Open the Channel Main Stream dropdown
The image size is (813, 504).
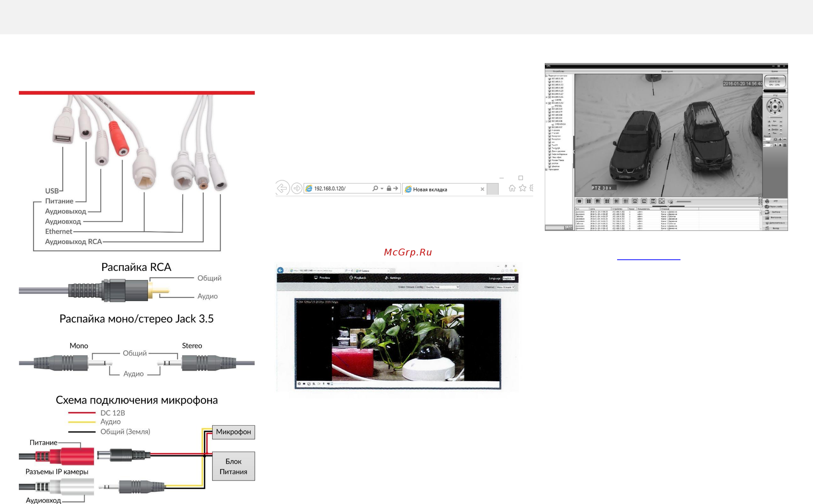click(506, 287)
